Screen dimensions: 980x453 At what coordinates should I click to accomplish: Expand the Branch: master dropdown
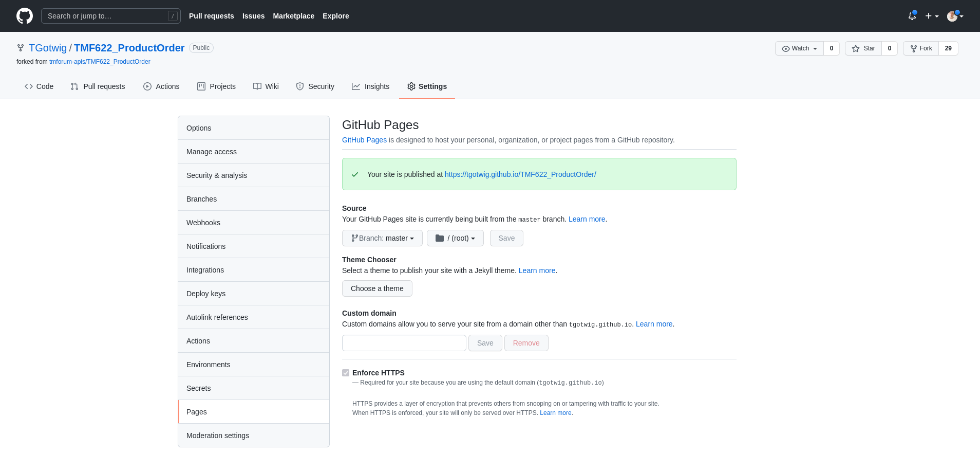pos(382,238)
